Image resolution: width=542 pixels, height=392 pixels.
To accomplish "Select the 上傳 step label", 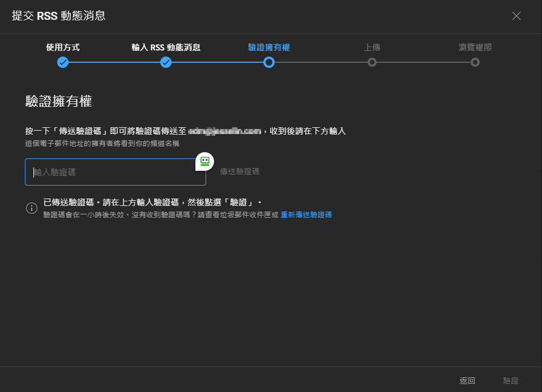I will coord(372,48).
